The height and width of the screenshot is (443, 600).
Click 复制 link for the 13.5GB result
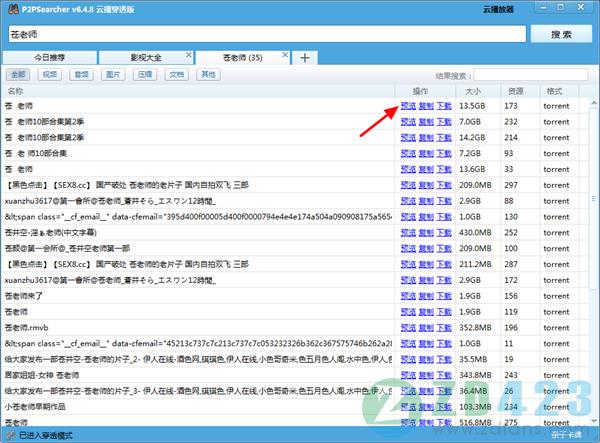(x=426, y=106)
